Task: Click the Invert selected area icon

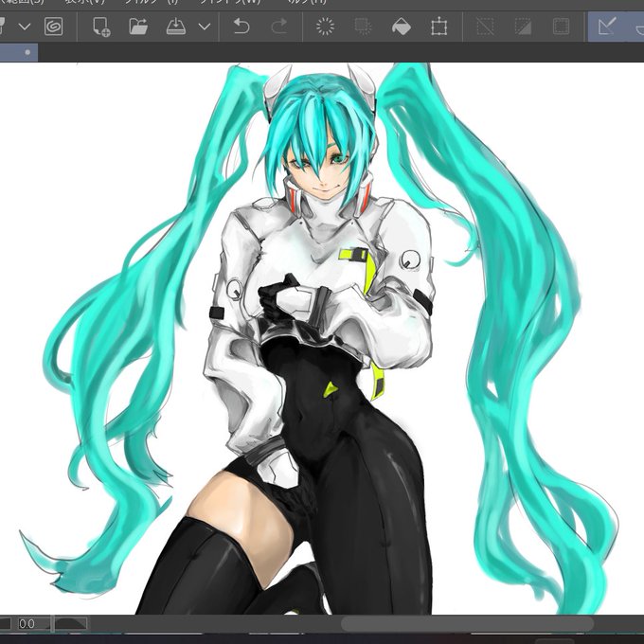Action: click(x=523, y=27)
